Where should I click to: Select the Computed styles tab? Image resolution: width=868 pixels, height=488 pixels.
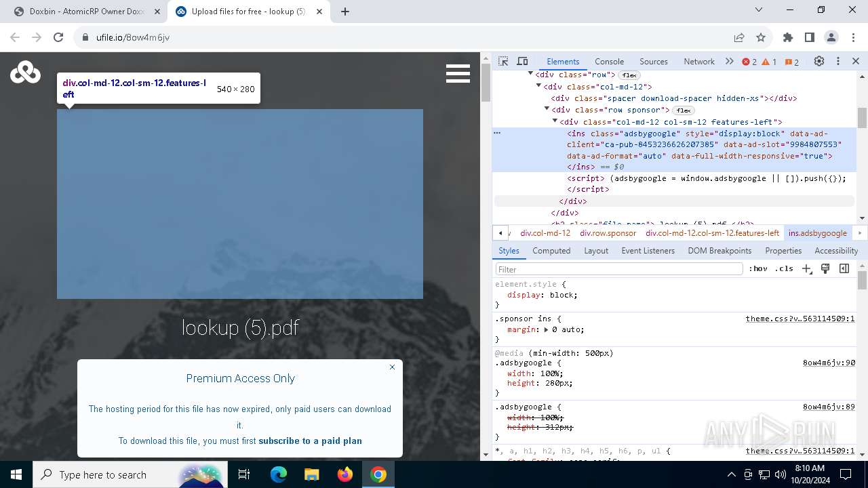click(x=551, y=251)
